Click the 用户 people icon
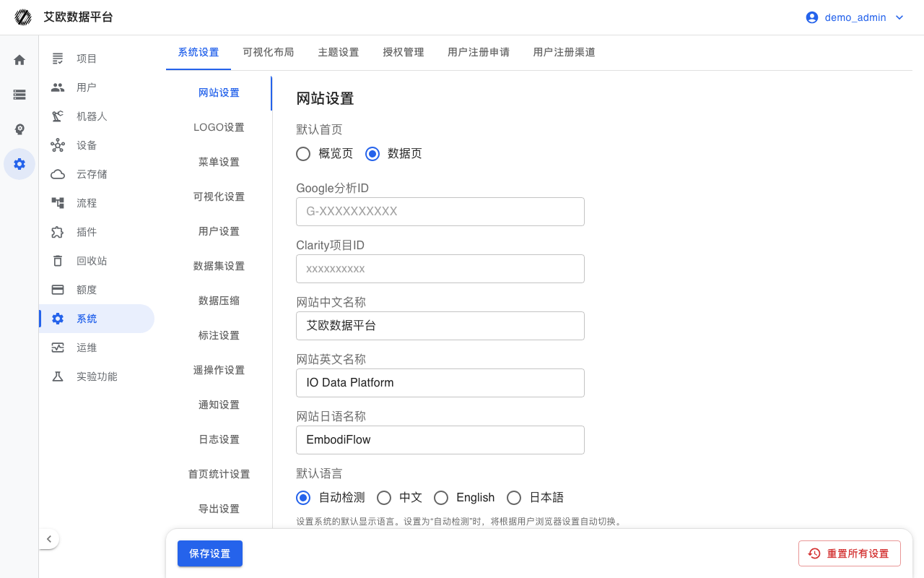Screen dimensions: 924x578 point(58,87)
